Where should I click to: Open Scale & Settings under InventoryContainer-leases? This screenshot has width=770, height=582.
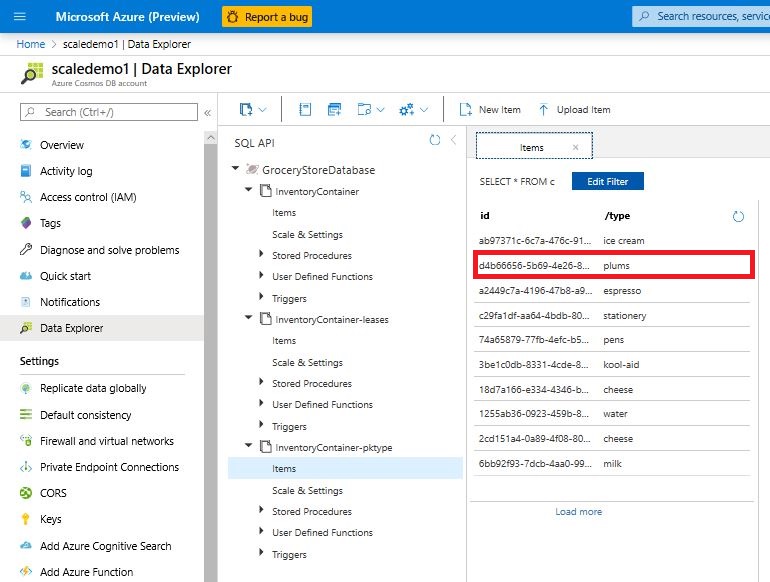[x=307, y=362]
